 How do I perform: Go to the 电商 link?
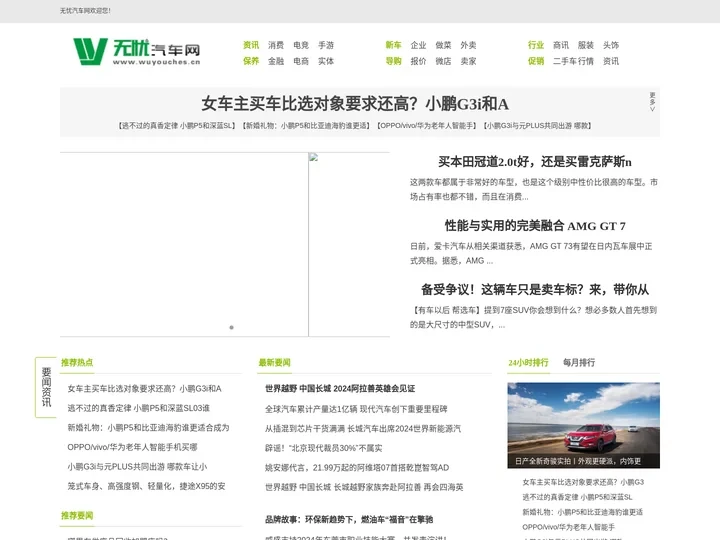pos(301,61)
